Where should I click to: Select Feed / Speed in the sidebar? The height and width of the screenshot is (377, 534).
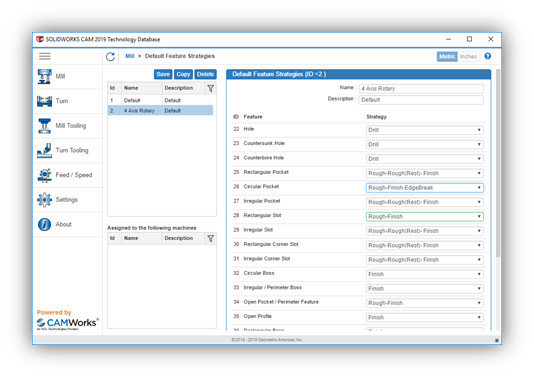(x=74, y=175)
